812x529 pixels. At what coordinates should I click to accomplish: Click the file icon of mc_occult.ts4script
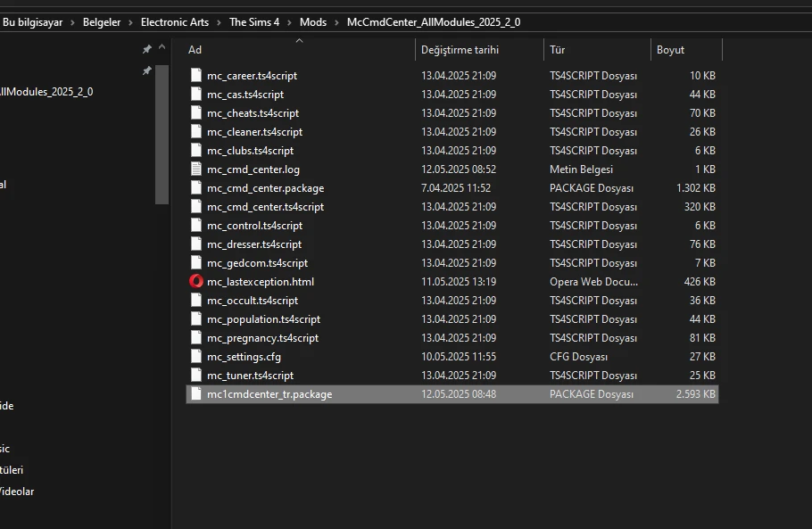195,300
